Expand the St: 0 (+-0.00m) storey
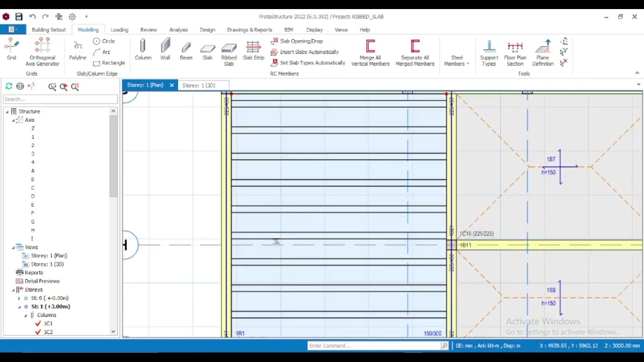Viewport: 644px width, 362px height. pos(20,298)
